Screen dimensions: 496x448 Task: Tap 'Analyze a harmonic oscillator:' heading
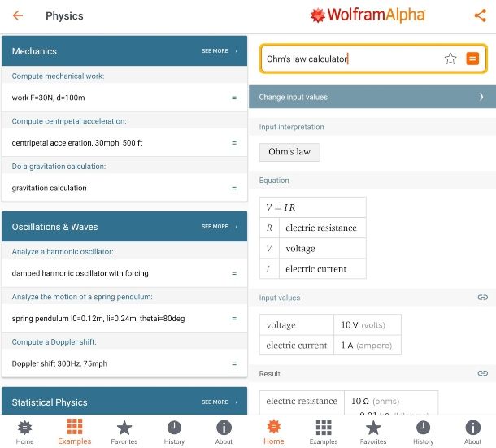point(63,252)
